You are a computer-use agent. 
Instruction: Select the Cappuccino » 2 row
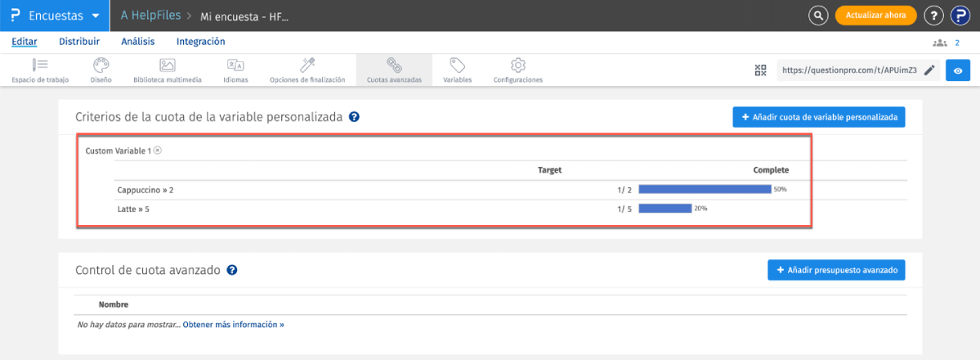[x=511, y=190]
